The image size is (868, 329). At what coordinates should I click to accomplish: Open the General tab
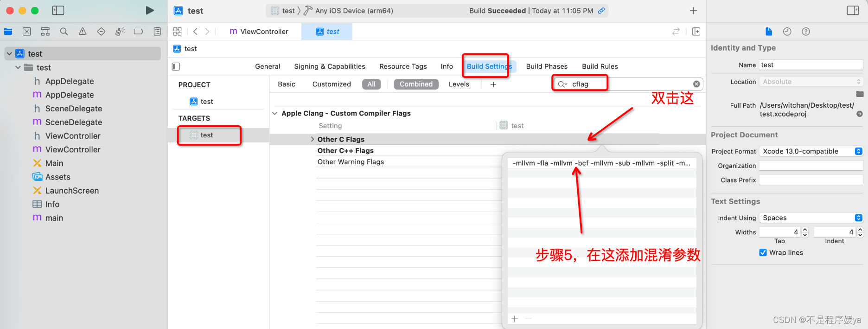(268, 66)
